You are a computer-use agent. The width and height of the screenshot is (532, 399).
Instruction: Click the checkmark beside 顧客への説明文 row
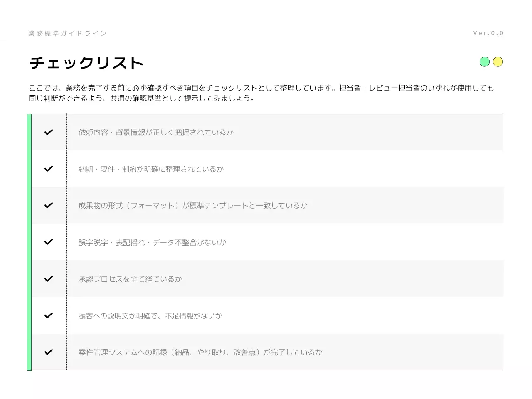(48, 315)
